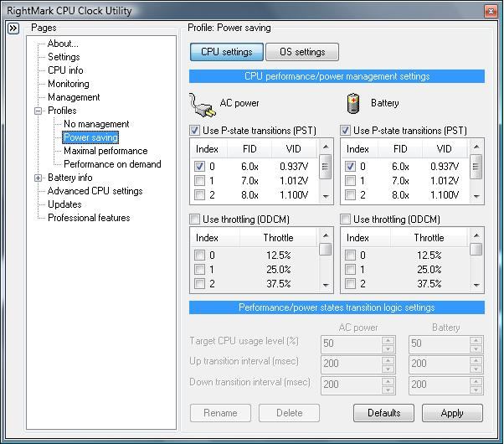Click the AC power plug icon
The width and height of the screenshot is (504, 444).
(202, 105)
